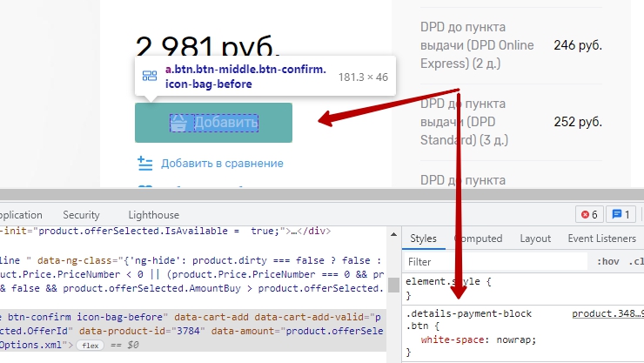Click the compare icon beside Добавить в сравнение

click(144, 163)
